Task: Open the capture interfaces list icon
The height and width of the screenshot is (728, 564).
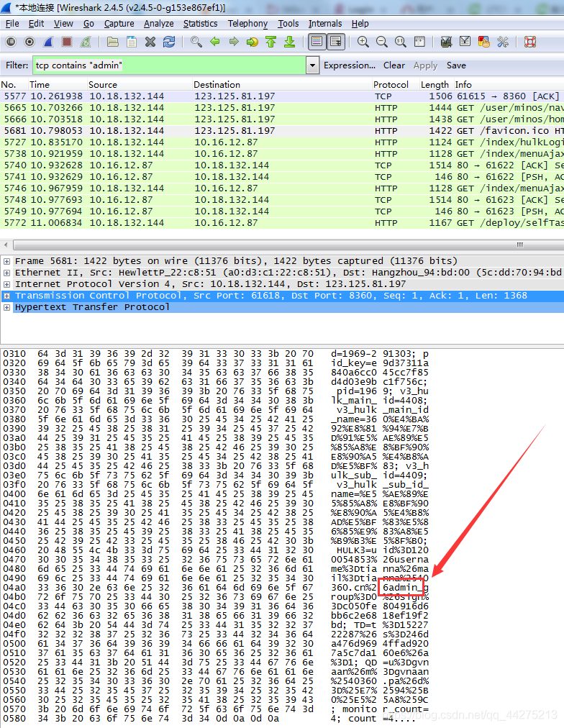Action: 11,42
